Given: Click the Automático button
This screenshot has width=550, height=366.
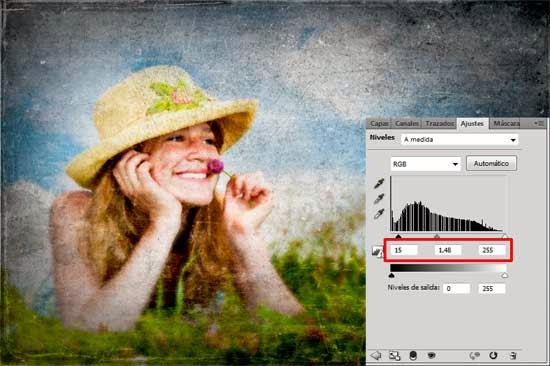Looking at the screenshot, I should 491,164.
